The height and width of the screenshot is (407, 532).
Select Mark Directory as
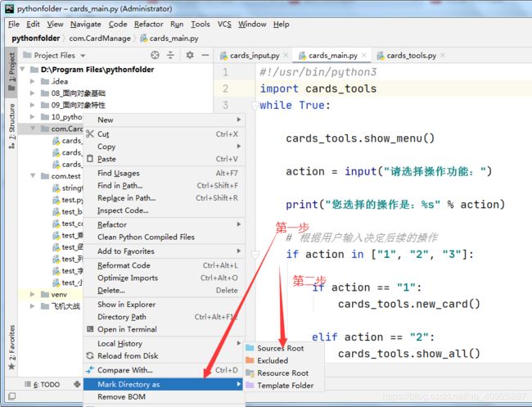point(163,384)
